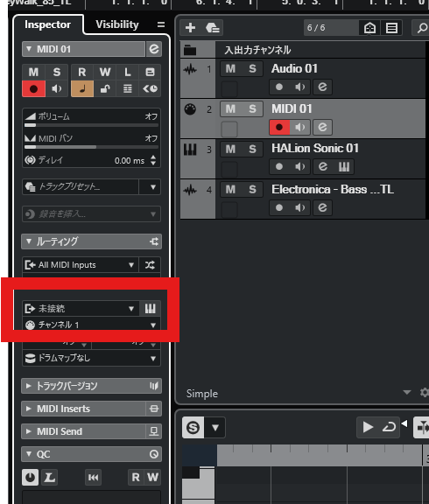Mute the HALion Sonic 01 track
The height and width of the screenshot is (504, 429).
click(x=230, y=149)
